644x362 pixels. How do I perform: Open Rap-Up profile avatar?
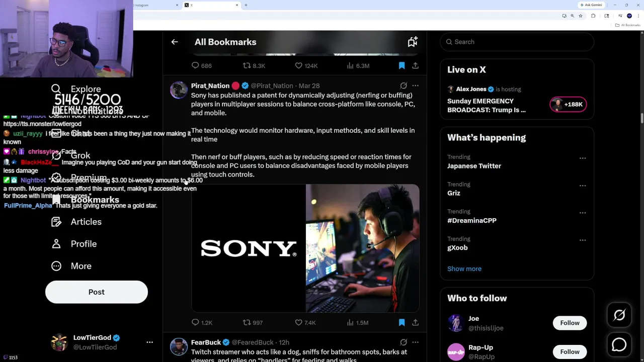pos(456,352)
